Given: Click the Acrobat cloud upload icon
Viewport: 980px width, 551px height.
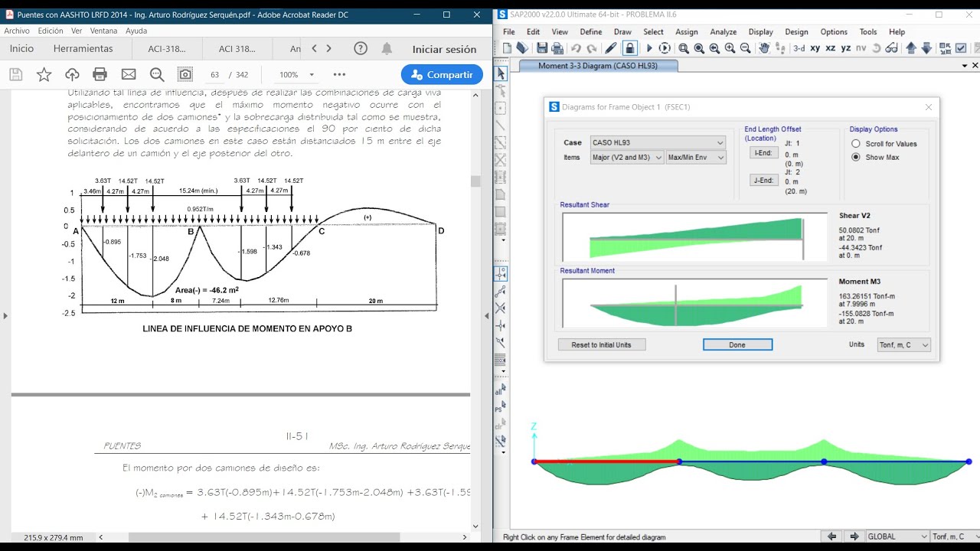Looking at the screenshot, I should [x=72, y=74].
